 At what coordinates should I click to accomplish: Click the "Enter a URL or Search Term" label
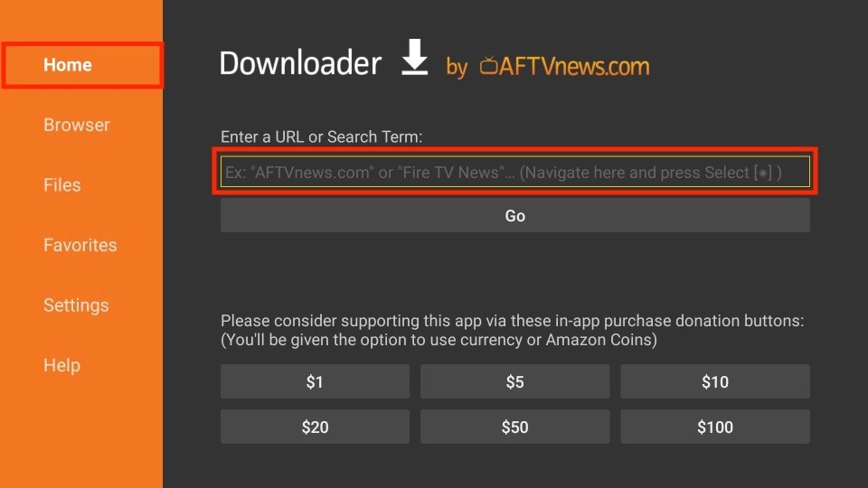(322, 136)
